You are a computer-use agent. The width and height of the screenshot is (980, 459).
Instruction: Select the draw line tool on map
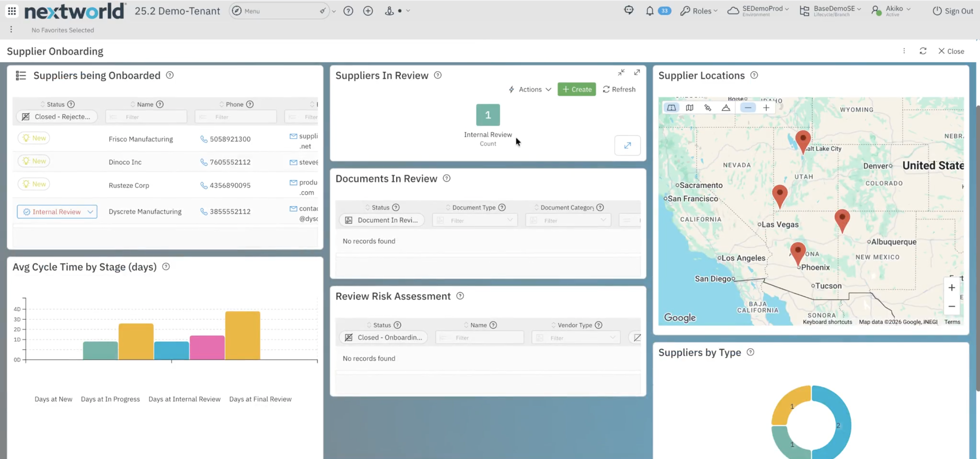pyautogui.click(x=708, y=108)
